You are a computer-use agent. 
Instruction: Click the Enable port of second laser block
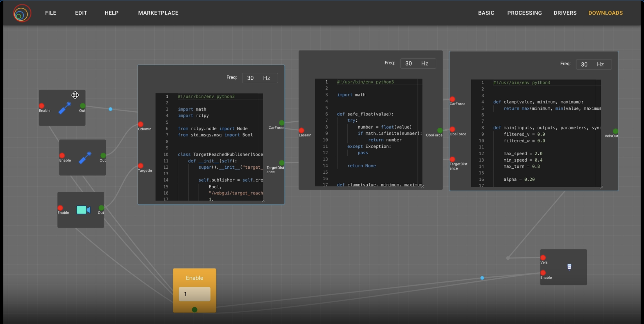[62, 156]
